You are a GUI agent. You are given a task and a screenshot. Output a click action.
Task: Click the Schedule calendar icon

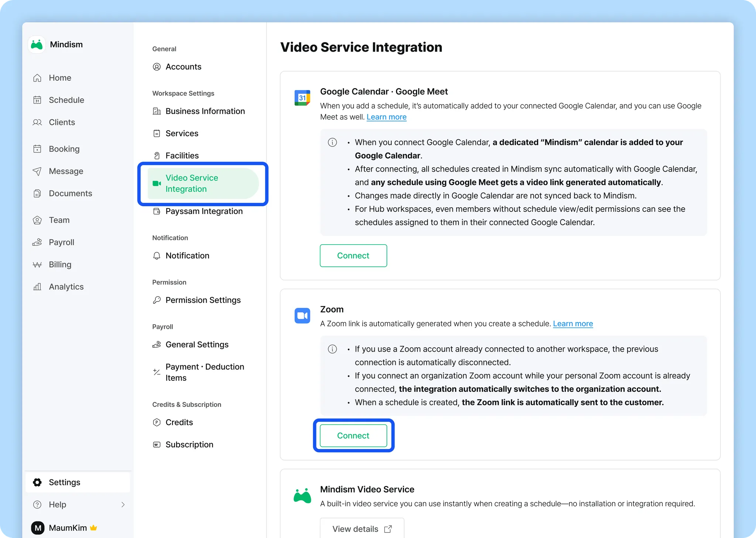(x=37, y=100)
